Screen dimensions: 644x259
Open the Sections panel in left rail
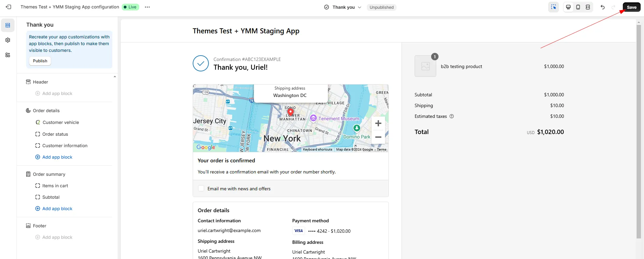coord(8,25)
